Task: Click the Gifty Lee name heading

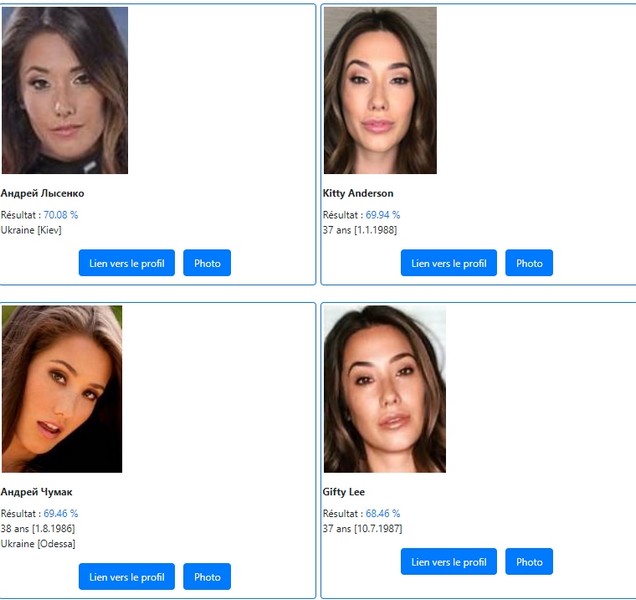Action: click(344, 492)
